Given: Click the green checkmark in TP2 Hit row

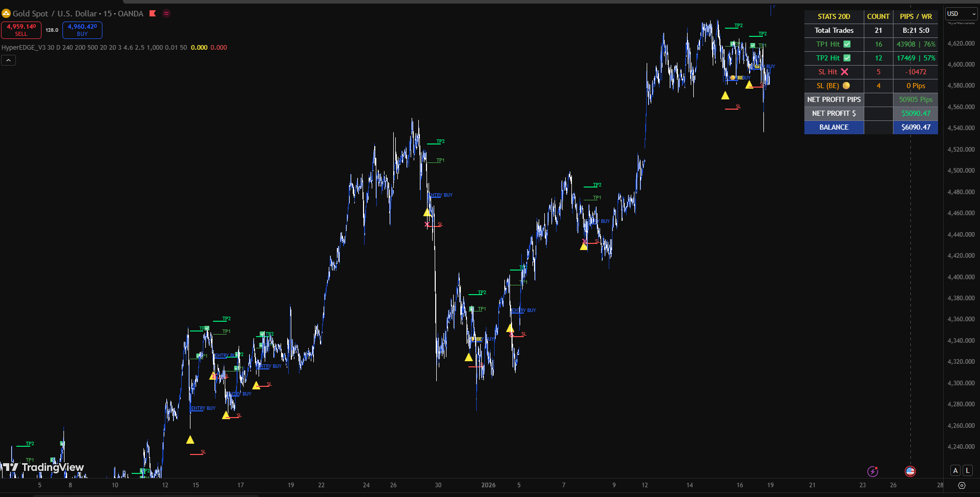Looking at the screenshot, I should [847, 58].
